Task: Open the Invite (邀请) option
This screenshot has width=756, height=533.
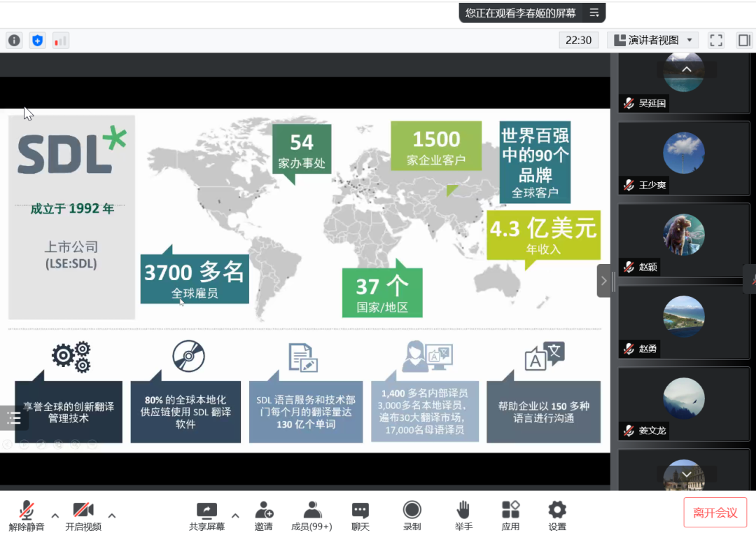Action: 264,515
